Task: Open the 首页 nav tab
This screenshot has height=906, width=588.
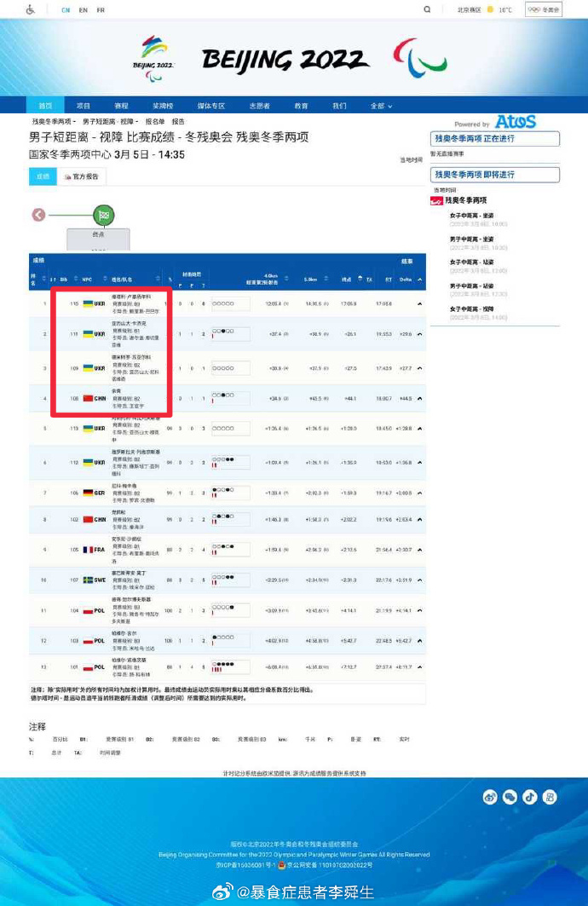Action: coord(45,106)
